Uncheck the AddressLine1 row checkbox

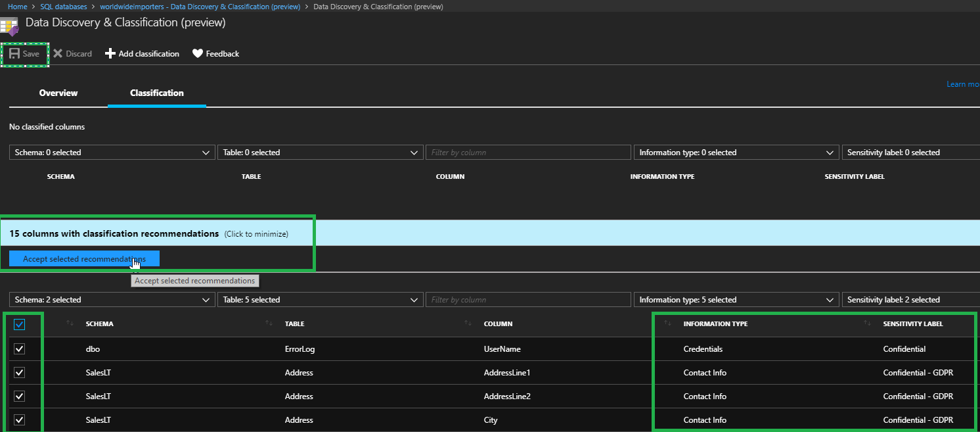pos(20,373)
